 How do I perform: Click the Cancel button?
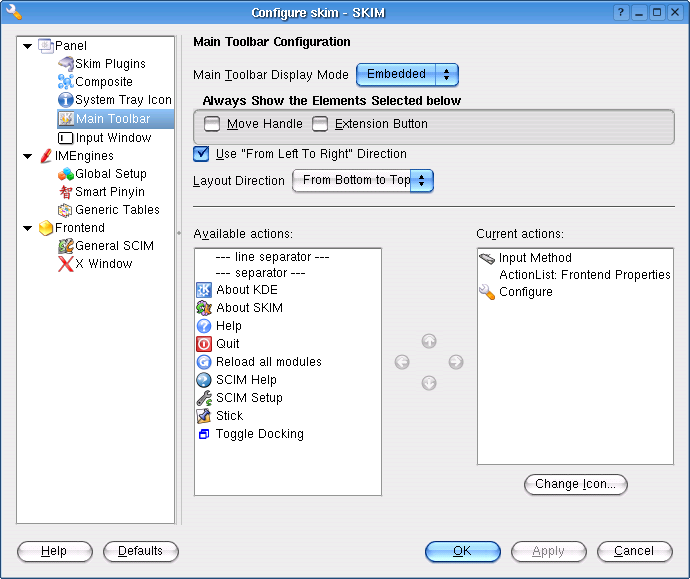(x=634, y=551)
